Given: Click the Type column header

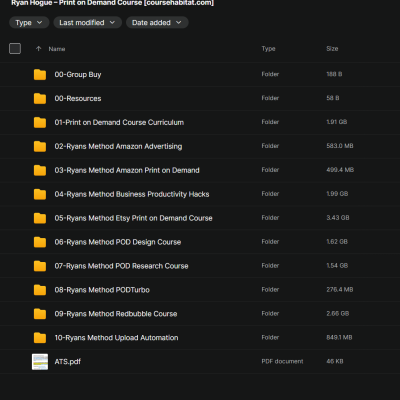Looking at the screenshot, I should click(269, 49).
